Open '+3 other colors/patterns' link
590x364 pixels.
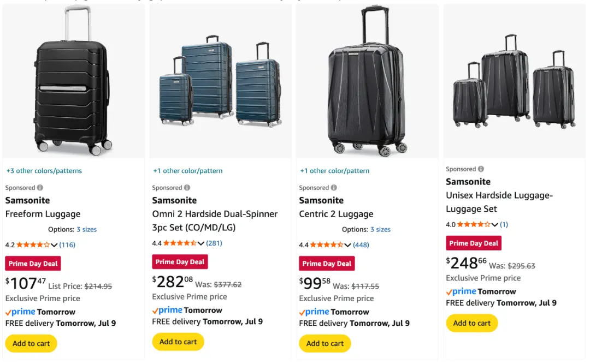[44, 171]
